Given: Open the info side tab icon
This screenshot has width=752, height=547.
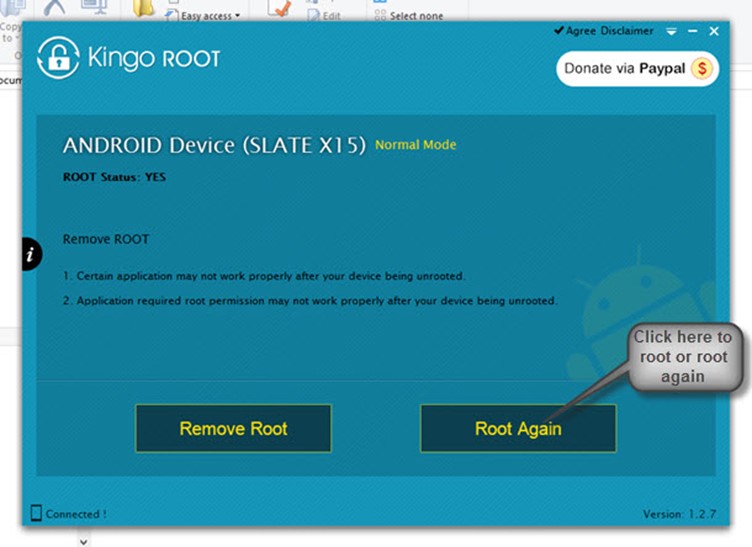Looking at the screenshot, I should click(31, 254).
